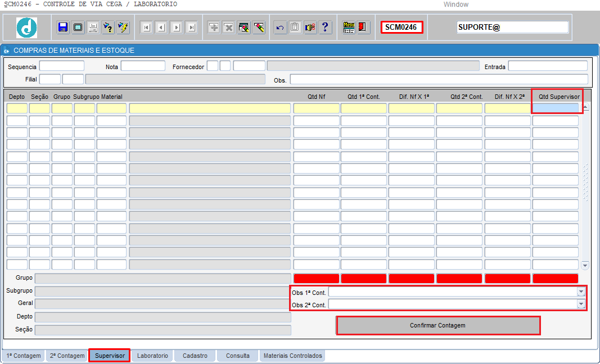
Task: Click the flashlight question-mark query icon
Action: point(108,28)
